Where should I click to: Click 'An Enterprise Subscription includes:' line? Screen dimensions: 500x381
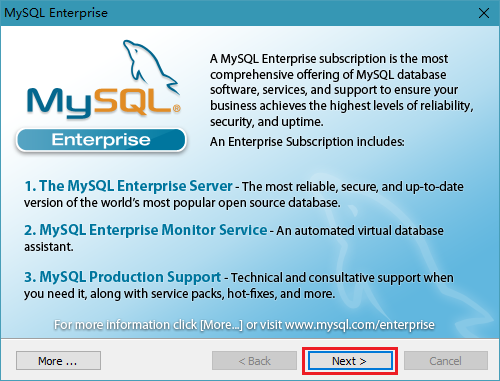pyautogui.click(x=307, y=142)
